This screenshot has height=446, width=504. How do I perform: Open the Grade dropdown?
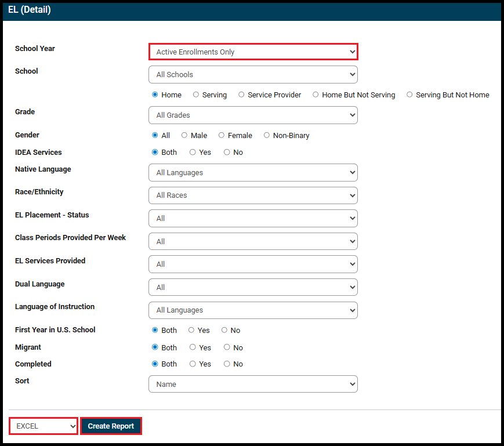point(253,115)
